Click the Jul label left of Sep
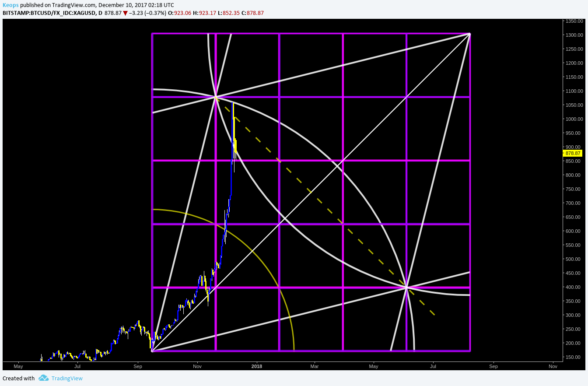This screenshot has height=386, width=588. 77,366
